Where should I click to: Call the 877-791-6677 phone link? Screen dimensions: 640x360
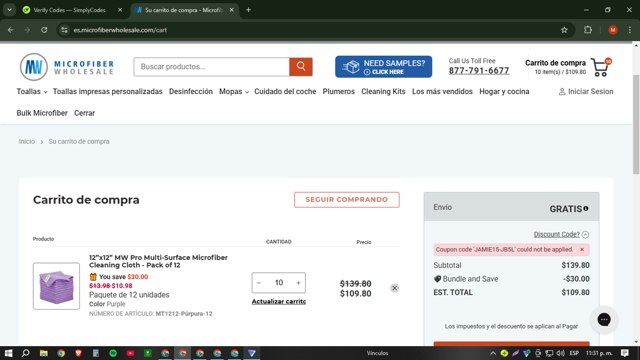(479, 71)
